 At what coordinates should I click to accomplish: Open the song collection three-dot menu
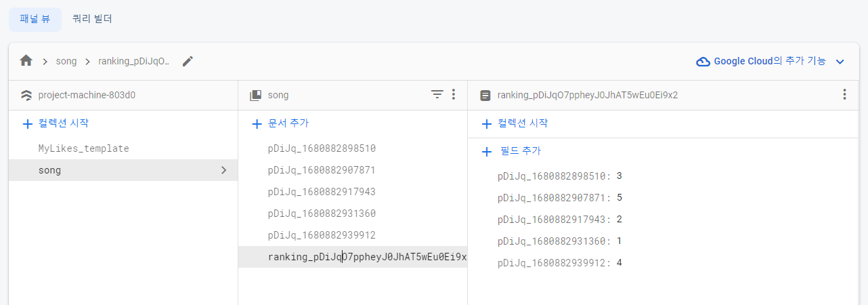pos(454,95)
